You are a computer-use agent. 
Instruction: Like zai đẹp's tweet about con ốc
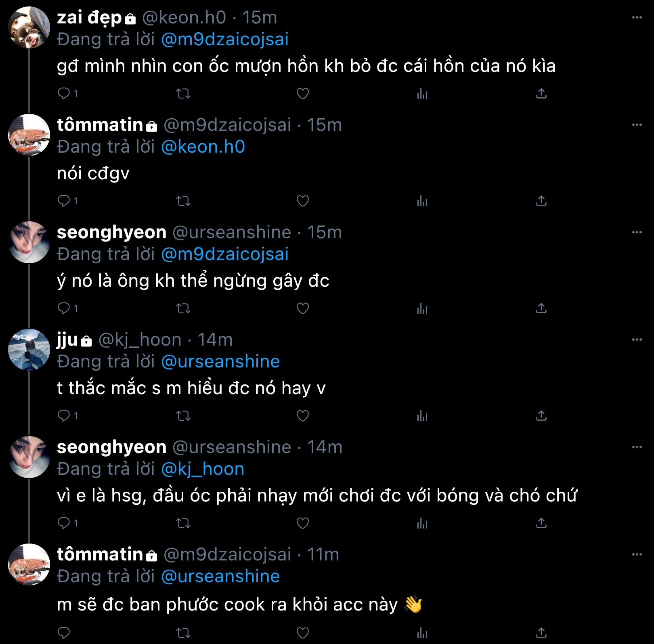pyautogui.click(x=302, y=94)
